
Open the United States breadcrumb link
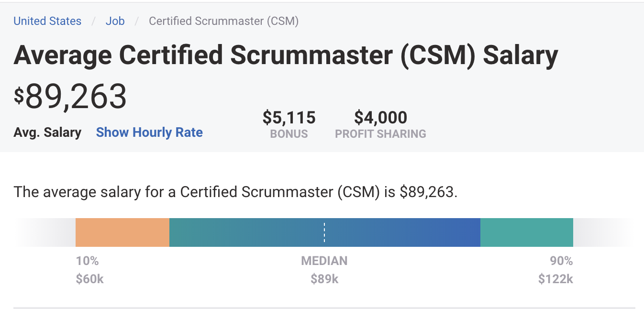tap(47, 21)
